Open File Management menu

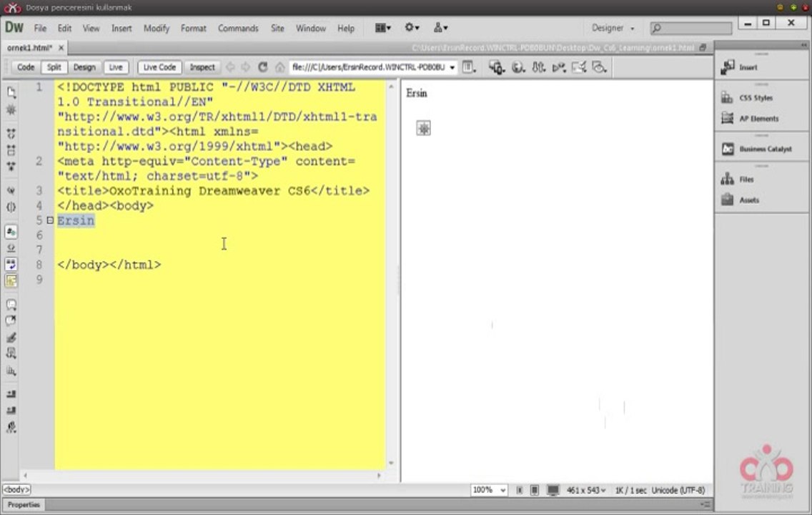coord(538,67)
